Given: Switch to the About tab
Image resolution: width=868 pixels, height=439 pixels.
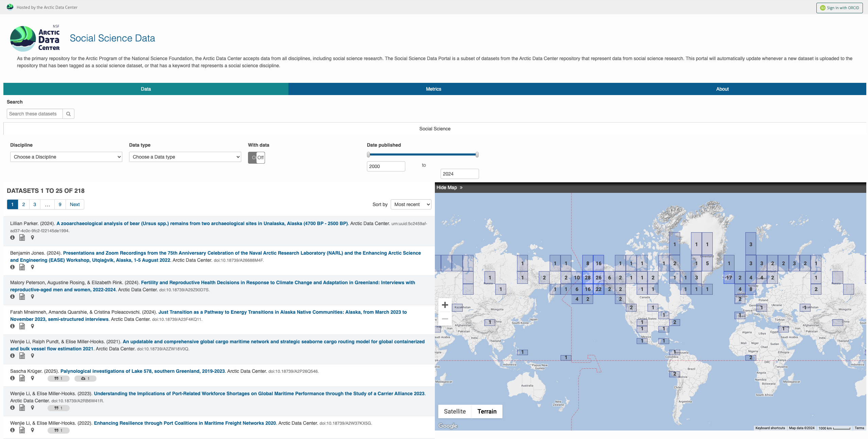Looking at the screenshot, I should click(x=722, y=89).
